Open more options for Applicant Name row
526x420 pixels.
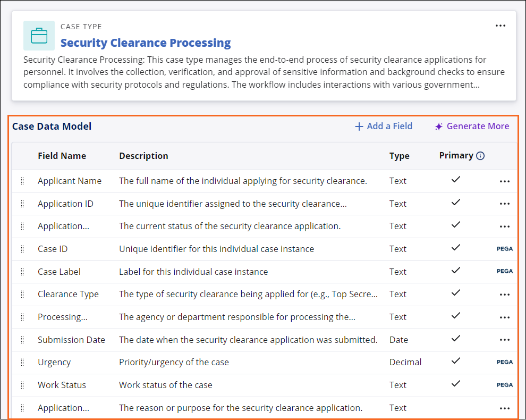coord(504,181)
